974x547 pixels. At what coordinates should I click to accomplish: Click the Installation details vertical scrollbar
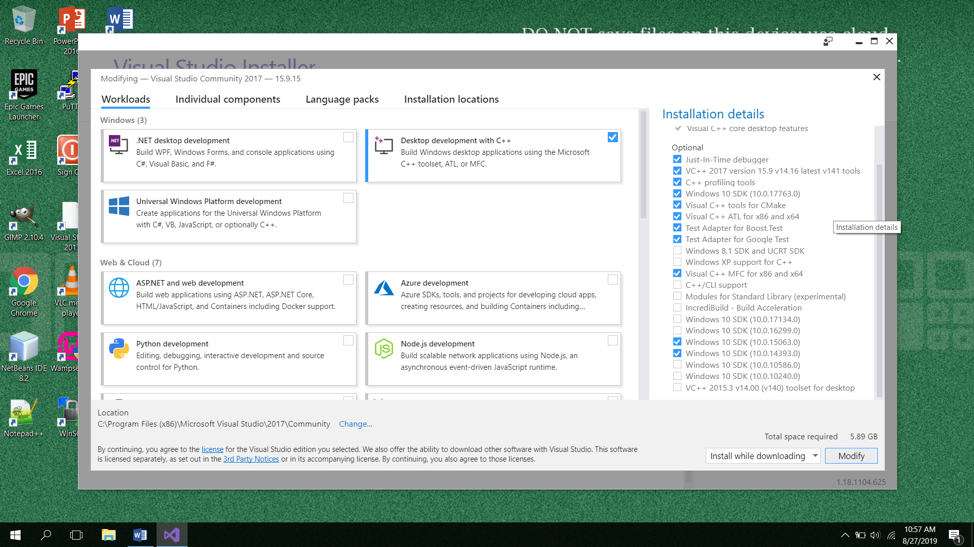click(879, 279)
